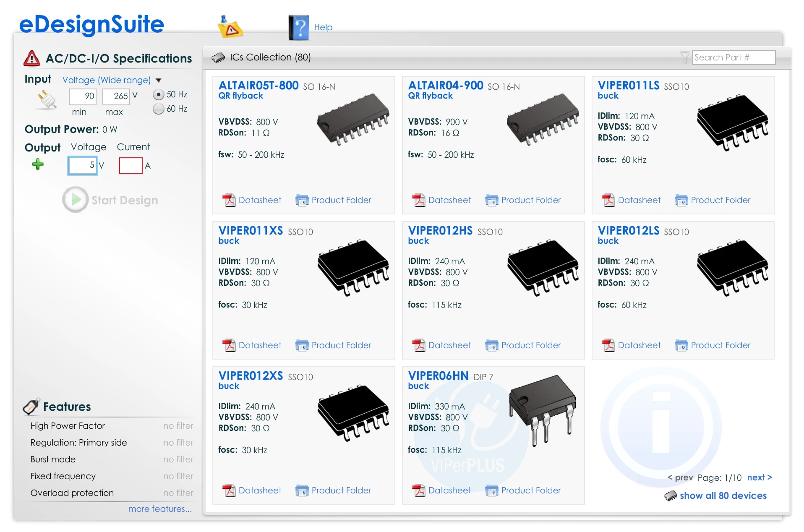This screenshot has width=804, height=532.
Task: Click the ALTAIR05T-800 chip image
Action: (353, 119)
